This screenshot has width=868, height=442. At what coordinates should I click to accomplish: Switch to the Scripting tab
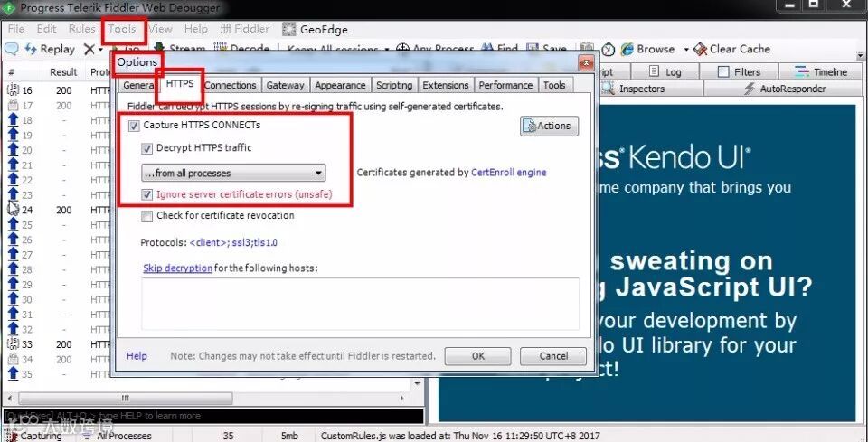(x=394, y=85)
